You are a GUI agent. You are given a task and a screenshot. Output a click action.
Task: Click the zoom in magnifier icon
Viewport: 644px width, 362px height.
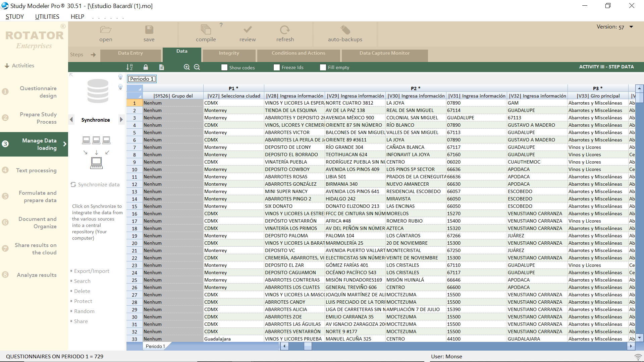coord(187,67)
